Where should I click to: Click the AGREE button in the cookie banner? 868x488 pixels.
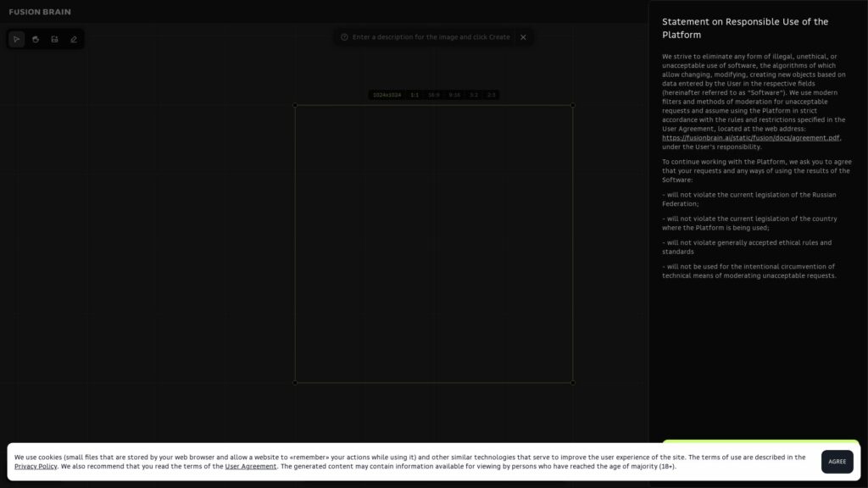[837, 462]
